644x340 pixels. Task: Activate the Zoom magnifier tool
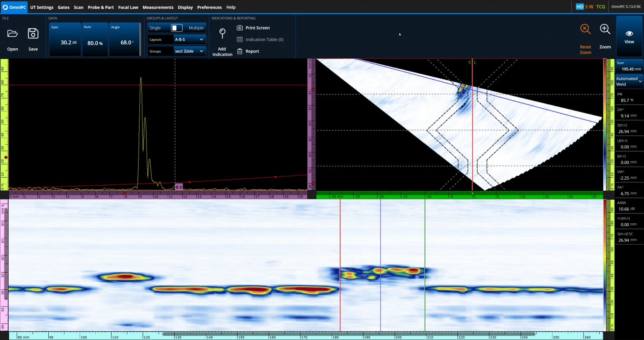[x=605, y=29]
